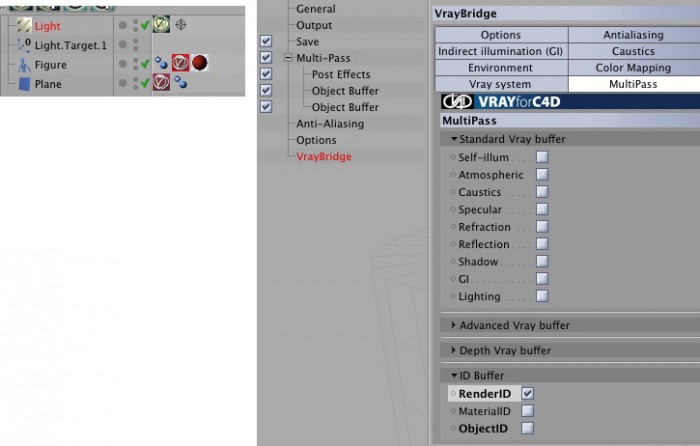Screen dimensions: 700x446
Task: Enable the GI buffer checkbox
Action: click(x=542, y=279)
